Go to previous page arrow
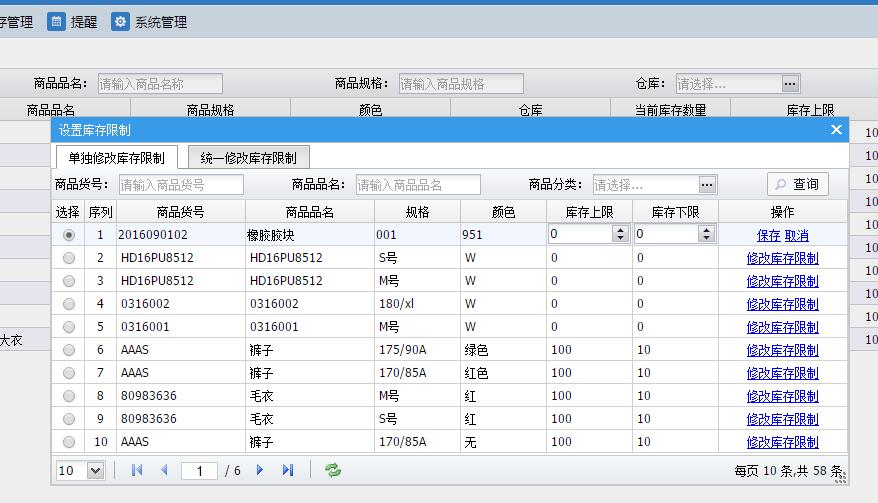The image size is (878, 503). pyautogui.click(x=164, y=470)
